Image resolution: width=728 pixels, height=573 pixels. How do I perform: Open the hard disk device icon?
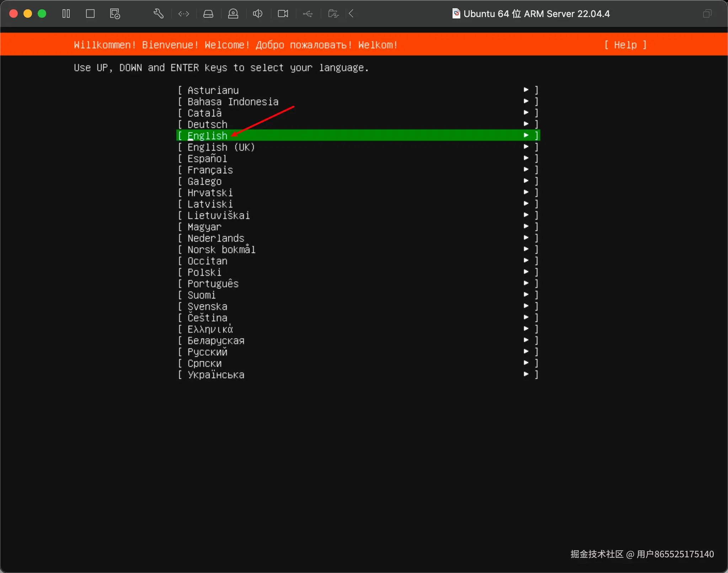(208, 14)
